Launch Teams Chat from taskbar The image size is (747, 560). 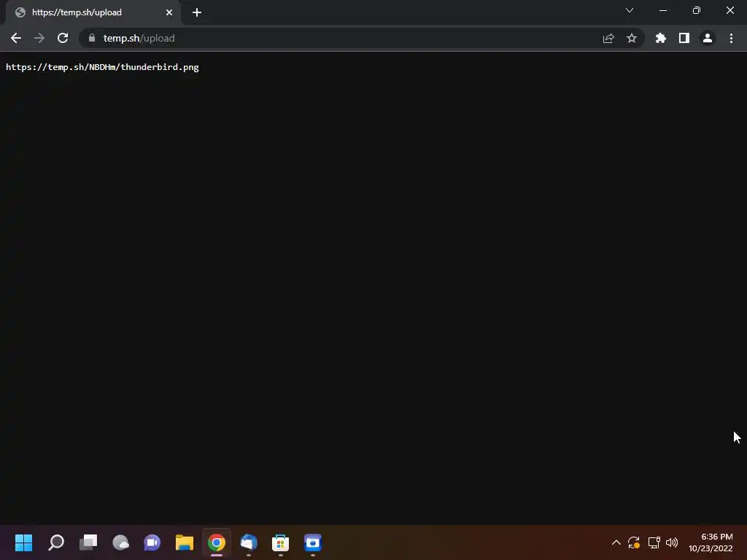(152, 542)
